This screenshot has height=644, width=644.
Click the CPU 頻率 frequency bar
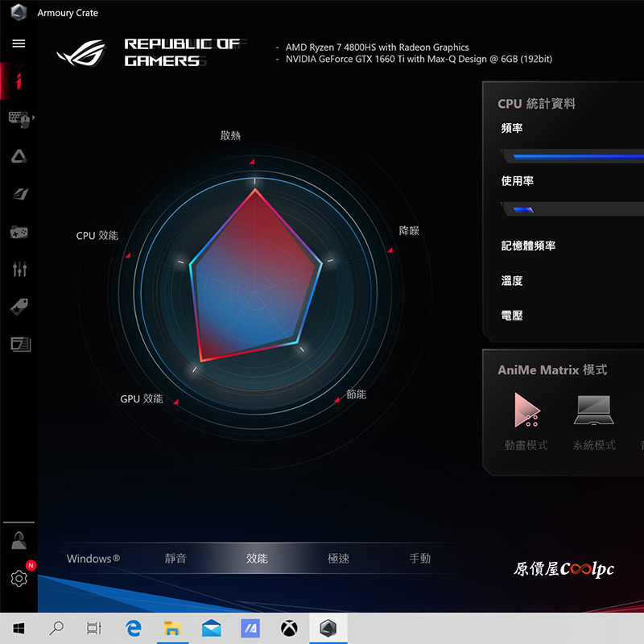pos(574,156)
